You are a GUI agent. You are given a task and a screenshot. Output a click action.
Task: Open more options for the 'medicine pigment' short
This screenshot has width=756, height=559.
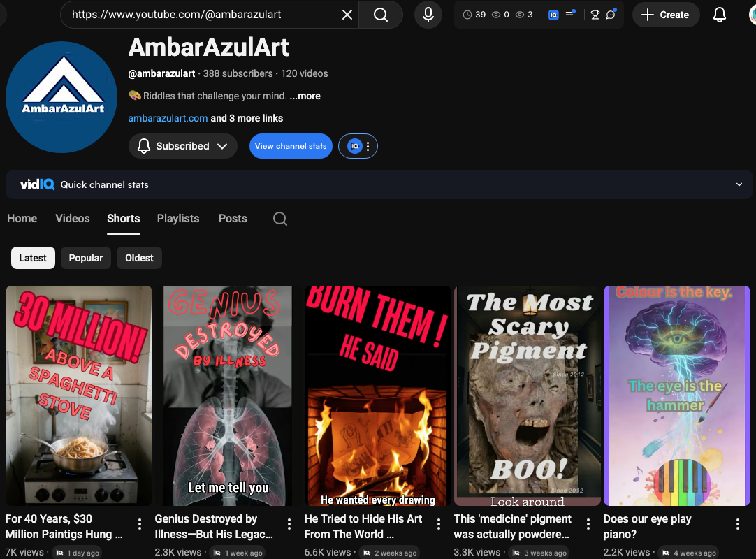pyautogui.click(x=588, y=524)
